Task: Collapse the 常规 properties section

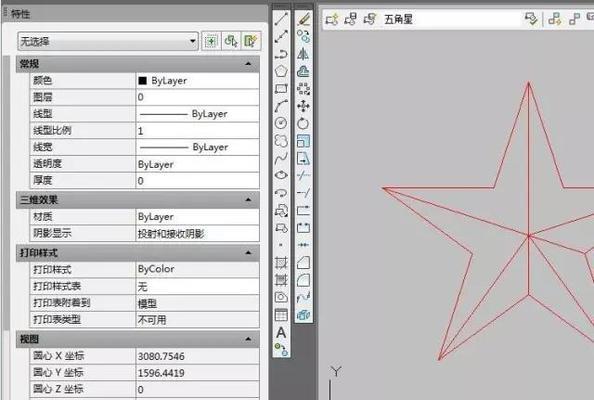Action: click(x=249, y=64)
